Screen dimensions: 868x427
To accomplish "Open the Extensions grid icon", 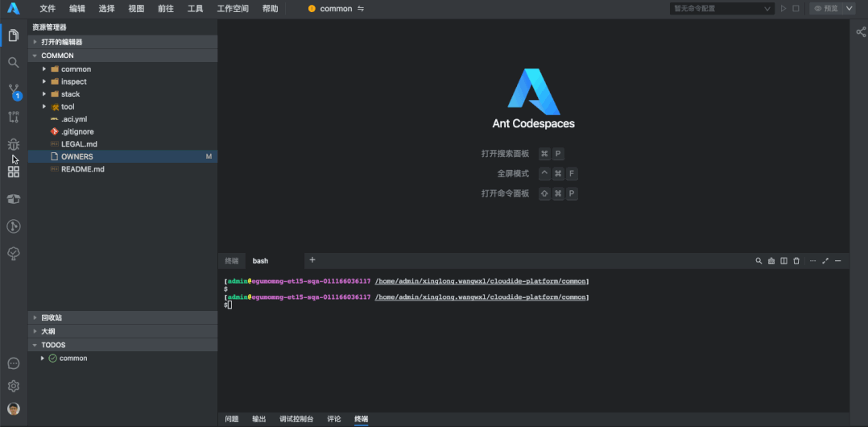I will click(14, 172).
